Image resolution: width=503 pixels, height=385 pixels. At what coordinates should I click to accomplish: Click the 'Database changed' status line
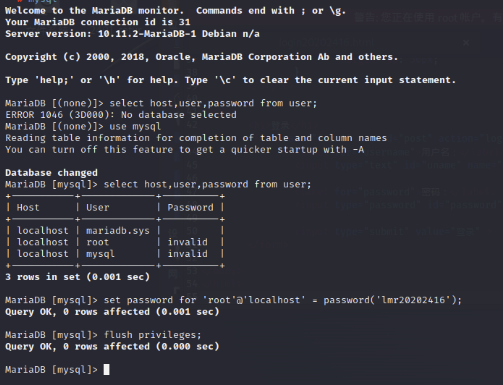(x=51, y=173)
